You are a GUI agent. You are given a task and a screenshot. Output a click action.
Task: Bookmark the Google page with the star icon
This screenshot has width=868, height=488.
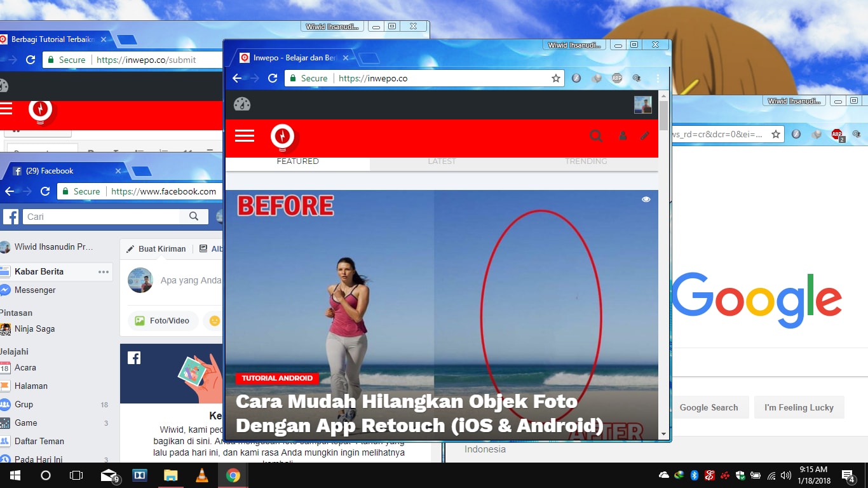776,134
